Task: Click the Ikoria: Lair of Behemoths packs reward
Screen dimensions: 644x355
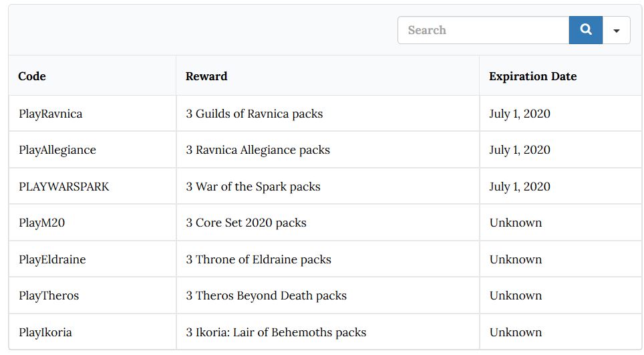Action: 276,332
